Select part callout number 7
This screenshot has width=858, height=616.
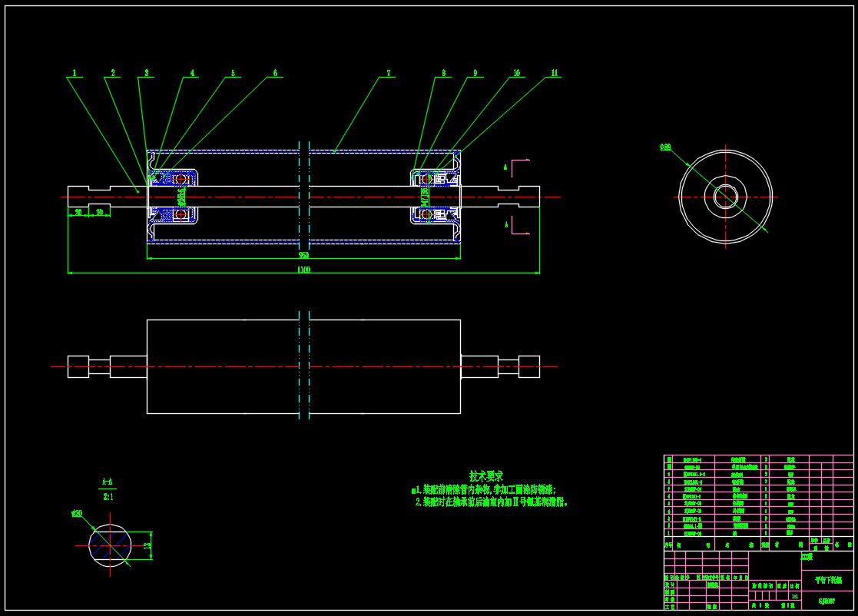tap(389, 74)
